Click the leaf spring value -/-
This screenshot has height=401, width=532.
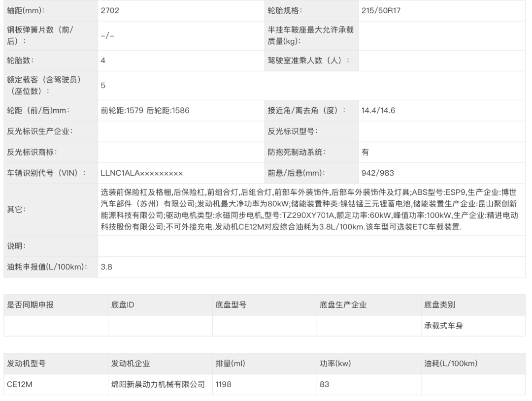point(107,35)
